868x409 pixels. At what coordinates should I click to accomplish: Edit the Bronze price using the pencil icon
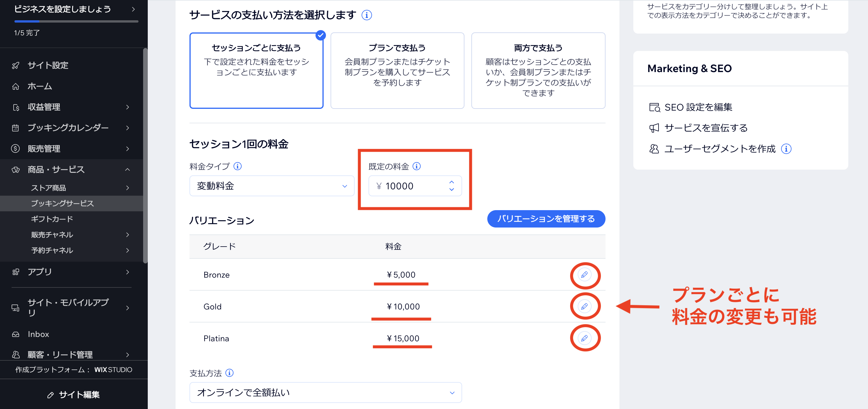point(585,275)
